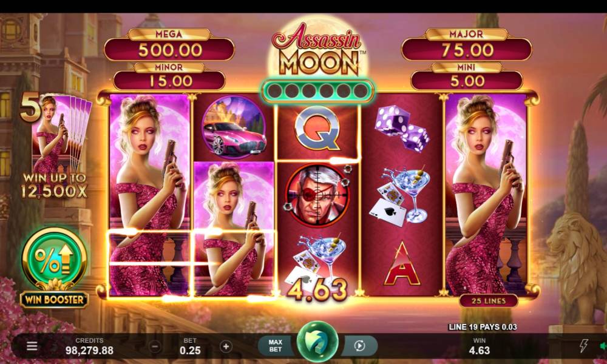Increase bet with plus button
607x364 pixels.
226,346
